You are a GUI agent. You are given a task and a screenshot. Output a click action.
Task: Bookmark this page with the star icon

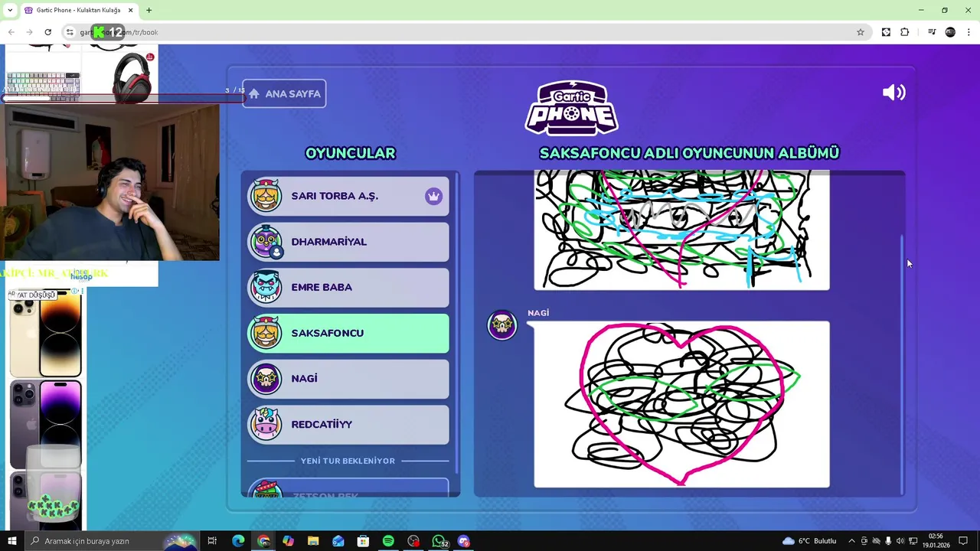coord(861,32)
